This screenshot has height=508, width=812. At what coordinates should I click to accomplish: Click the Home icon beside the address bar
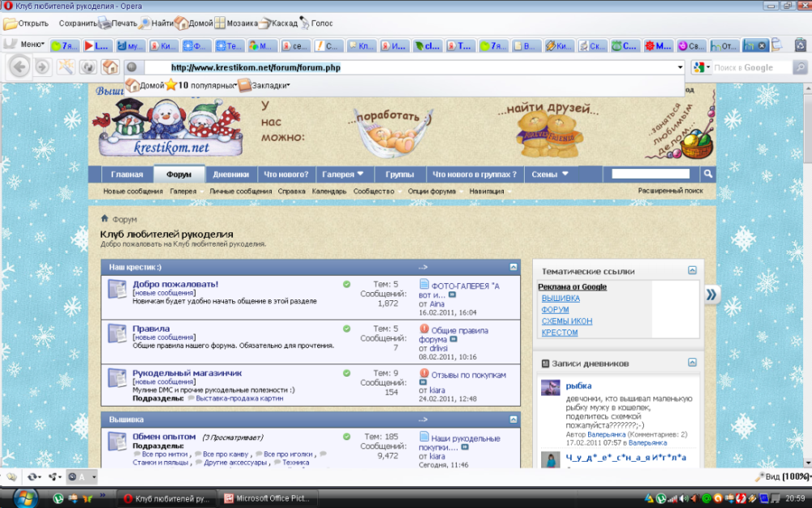(x=110, y=67)
